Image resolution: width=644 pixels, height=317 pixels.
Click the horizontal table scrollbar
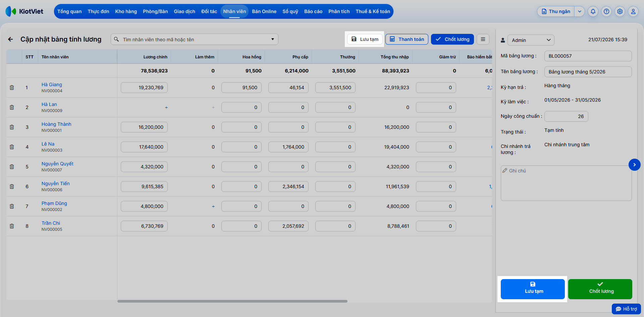coord(232,301)
